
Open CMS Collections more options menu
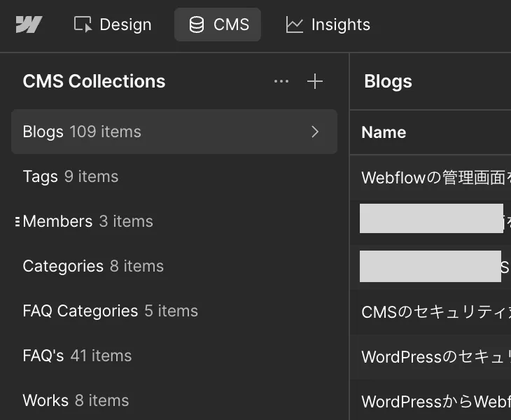coord(281,81)
